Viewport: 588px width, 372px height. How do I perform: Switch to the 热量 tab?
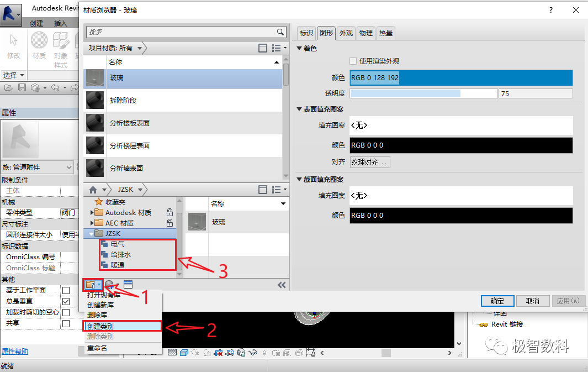click(x=386, y=33)
